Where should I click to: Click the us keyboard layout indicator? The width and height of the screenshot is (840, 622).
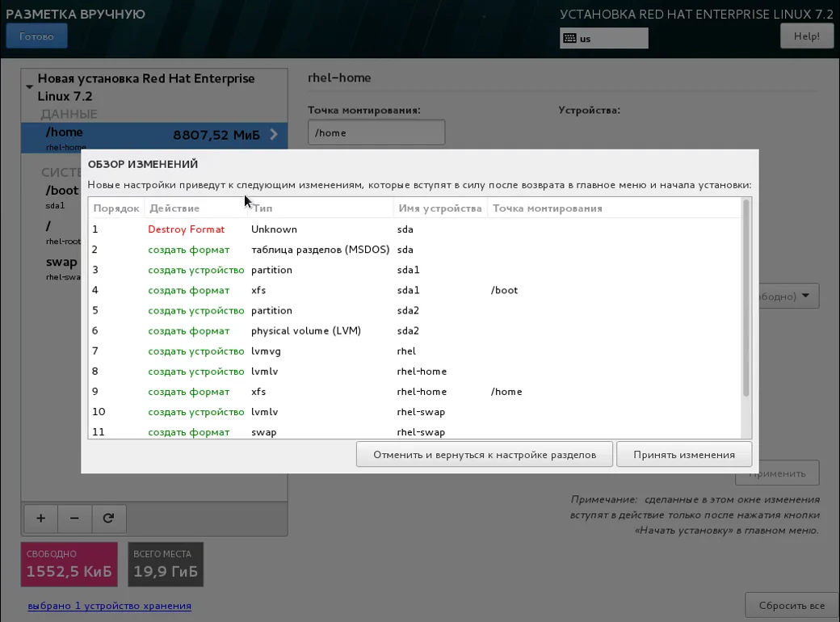pos(604,39)
